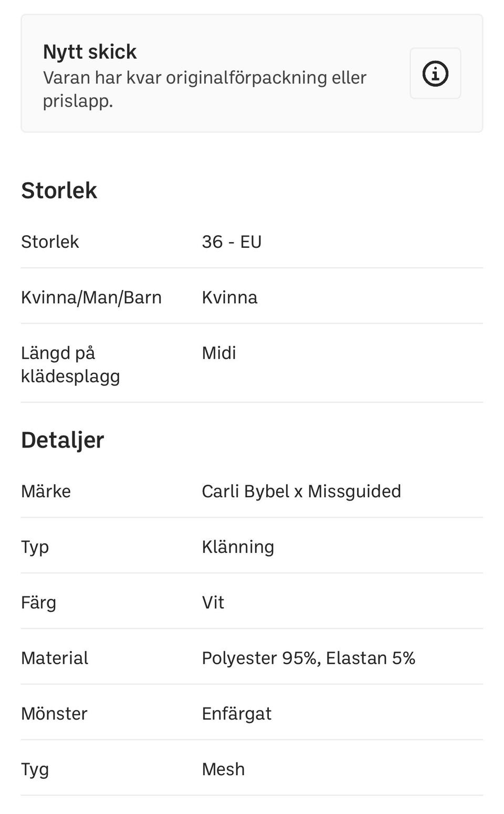Click the 'Nytt skick' heading

(x=90, y=52)
